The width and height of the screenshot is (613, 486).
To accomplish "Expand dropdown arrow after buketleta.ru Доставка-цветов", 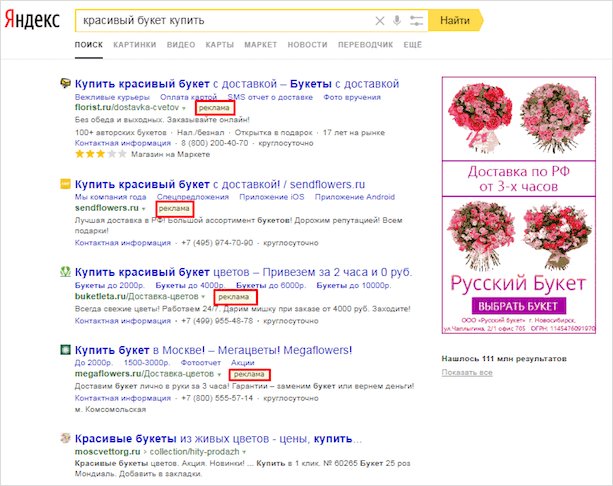I will click(204, 297).
